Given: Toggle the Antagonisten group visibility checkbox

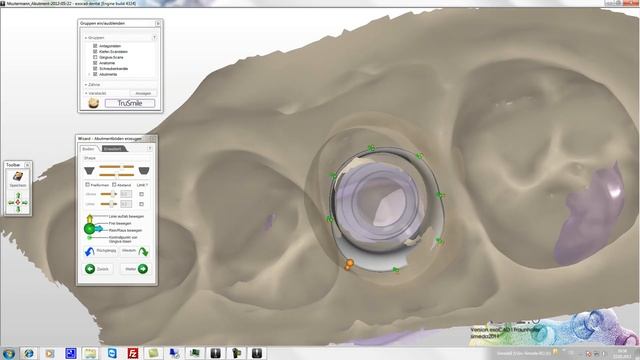Looking at the screenshot, I should (95, 46).
